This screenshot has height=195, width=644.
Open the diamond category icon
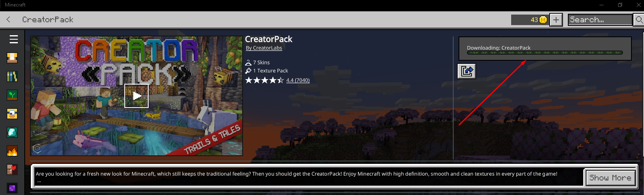[x=12, y=132]
